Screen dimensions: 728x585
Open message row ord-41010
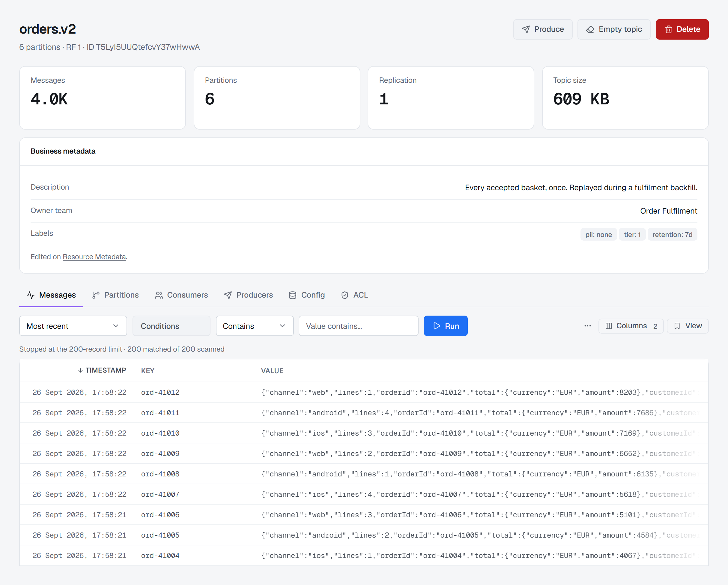click(x=364, y=433)
